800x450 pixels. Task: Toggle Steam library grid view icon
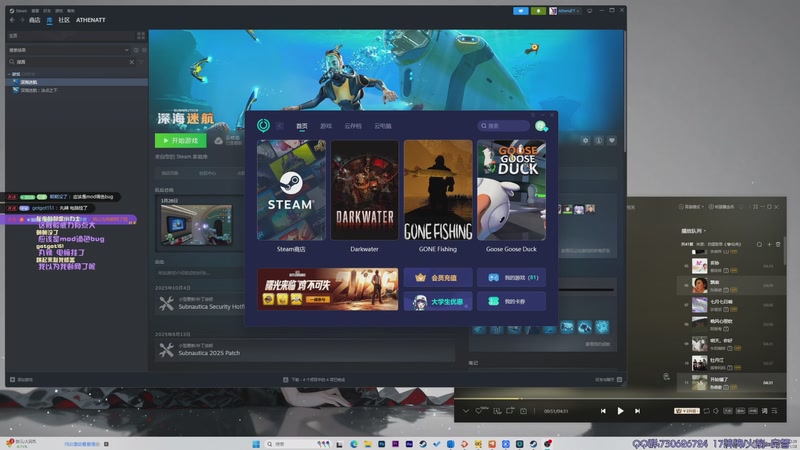coord(141,36)
